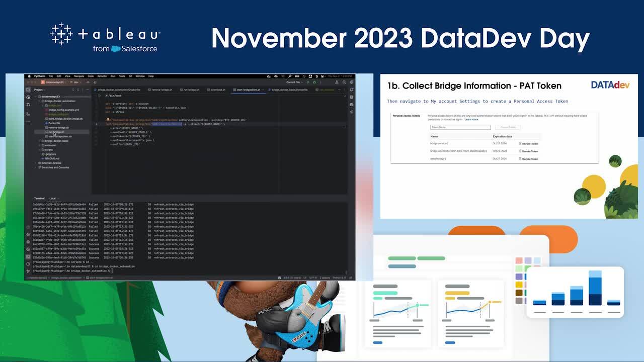
Task: Open the Current File run configuration dropdown
Action: coord(296,82)
